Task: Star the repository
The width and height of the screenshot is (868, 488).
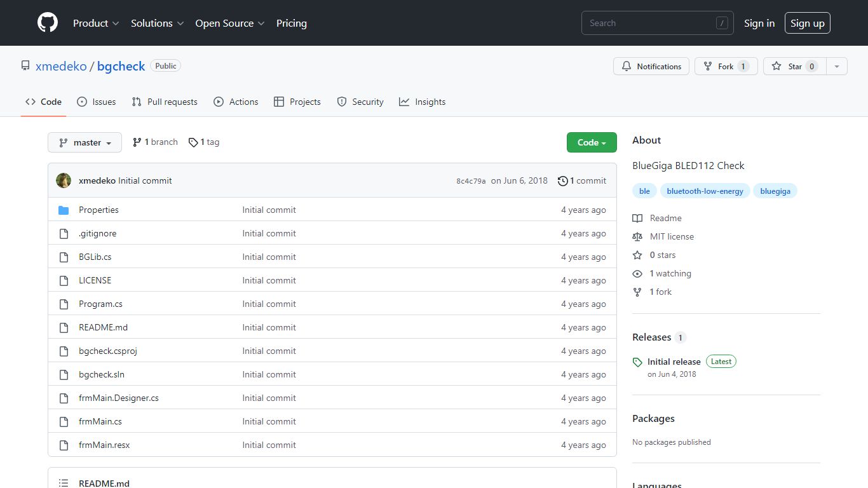Action: 794,66
